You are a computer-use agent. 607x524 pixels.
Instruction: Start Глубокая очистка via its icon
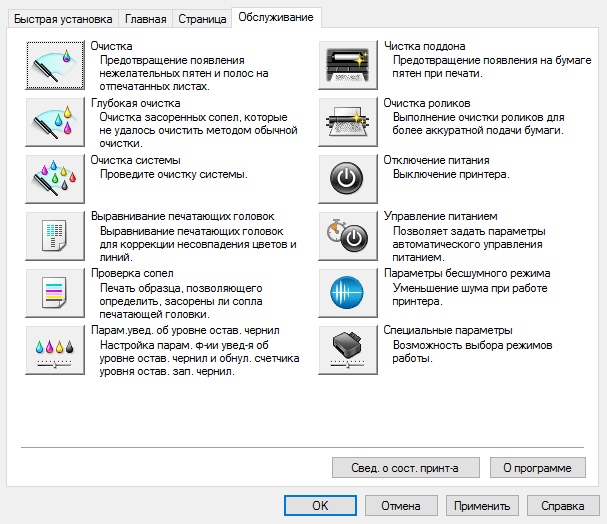tap(55, 122)
